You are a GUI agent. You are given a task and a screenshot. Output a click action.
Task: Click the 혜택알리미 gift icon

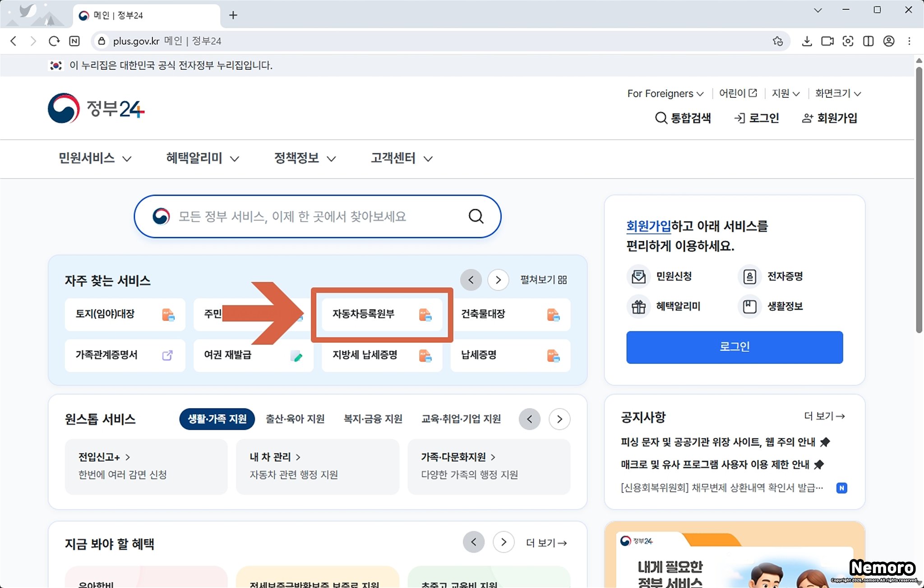pyautogui.click(x=638, y=307)
